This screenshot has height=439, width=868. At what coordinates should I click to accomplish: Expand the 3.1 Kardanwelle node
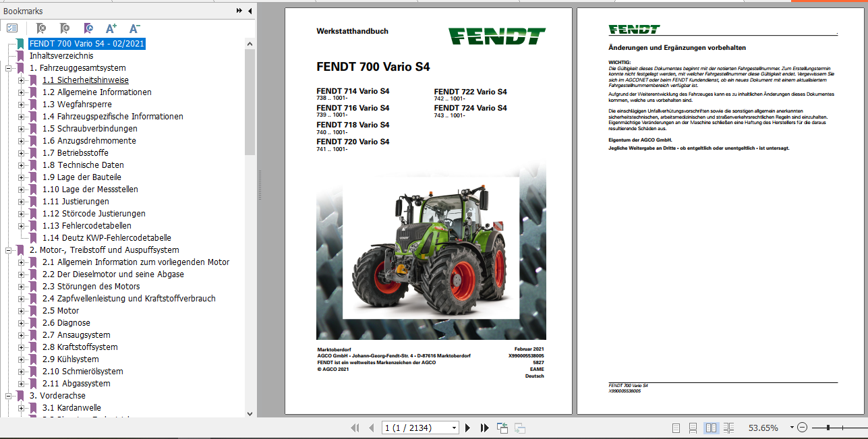pyautogui.click(x=22, y=408)
